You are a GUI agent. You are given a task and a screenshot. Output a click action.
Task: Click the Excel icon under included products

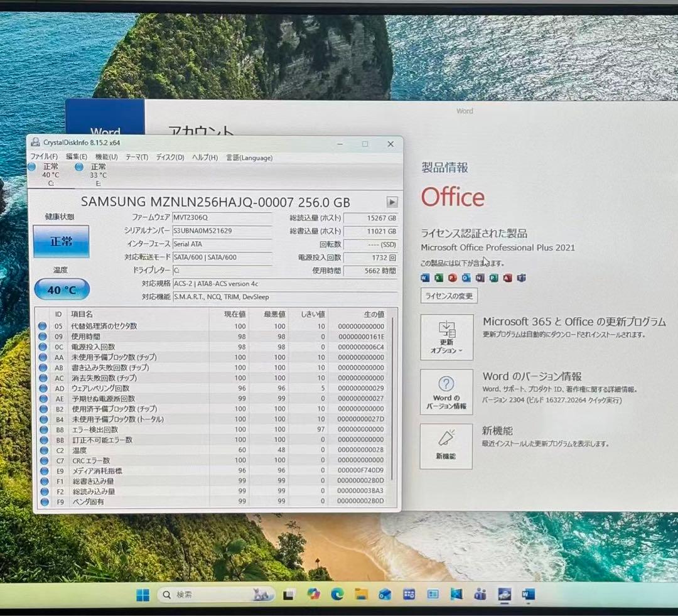[x=439, y=278]
